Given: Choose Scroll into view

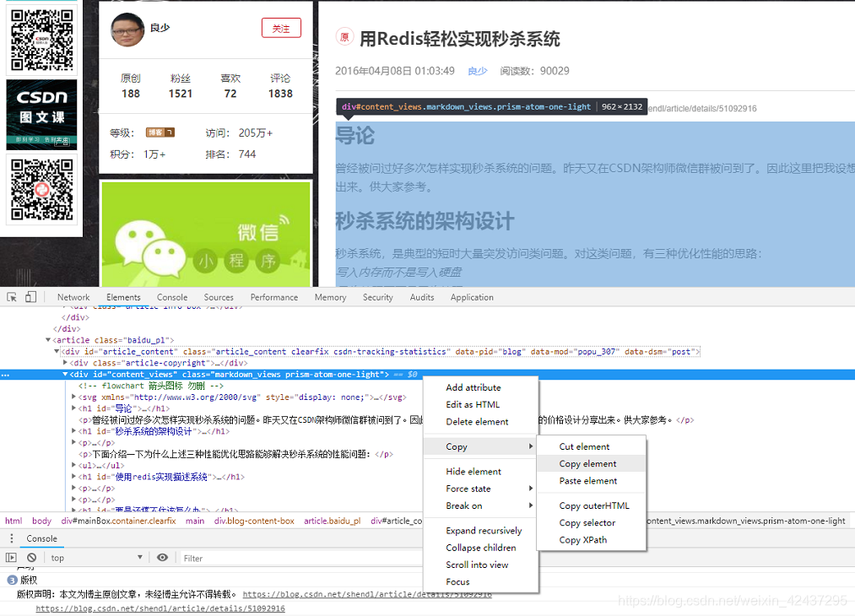Looking at the screenshot, I should click(x=480, y=565).
